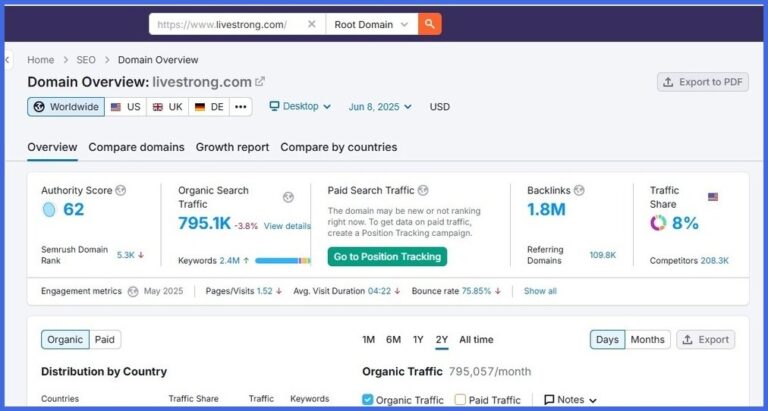
Task: Click the 1.8M backlinks value
Action: [x=546, y=209]
